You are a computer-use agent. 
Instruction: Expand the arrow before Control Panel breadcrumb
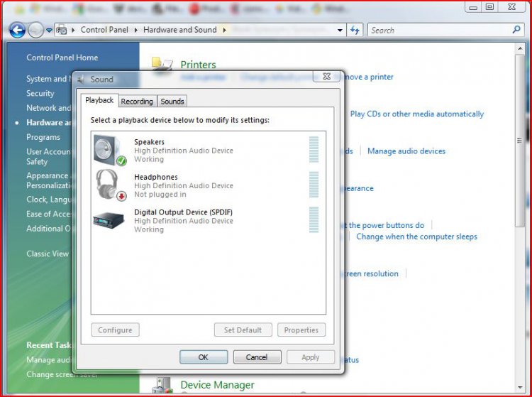coord(73,31)
